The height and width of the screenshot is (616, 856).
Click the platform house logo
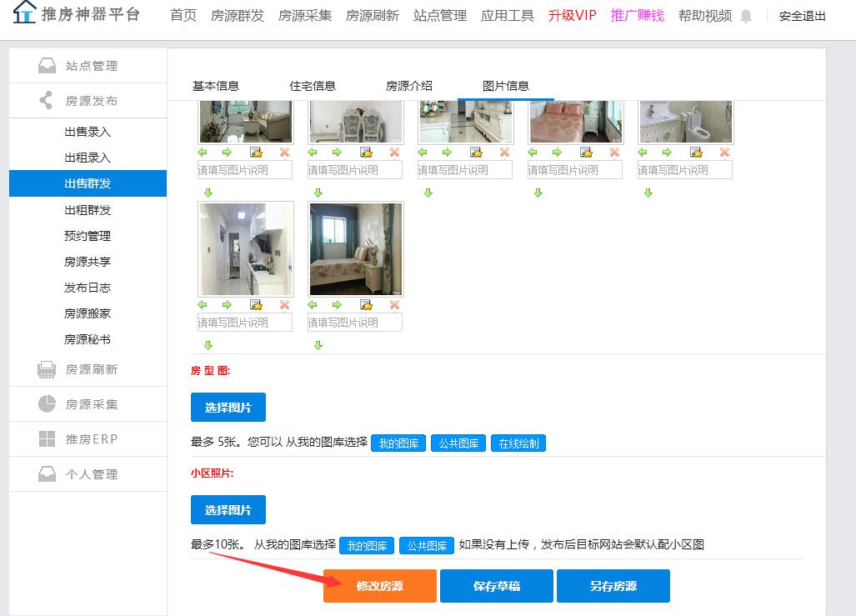pos(25,13)
